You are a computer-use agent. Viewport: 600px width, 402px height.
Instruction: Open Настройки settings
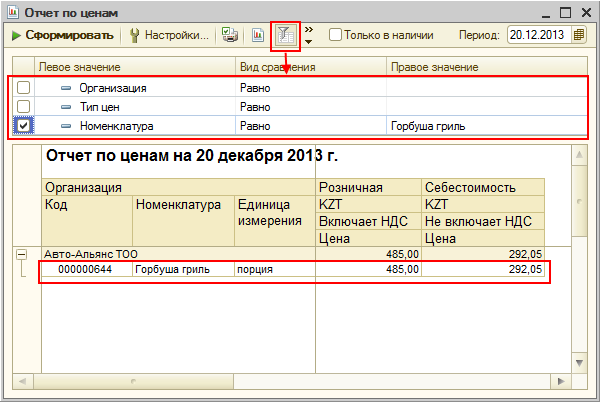point(169,35)
